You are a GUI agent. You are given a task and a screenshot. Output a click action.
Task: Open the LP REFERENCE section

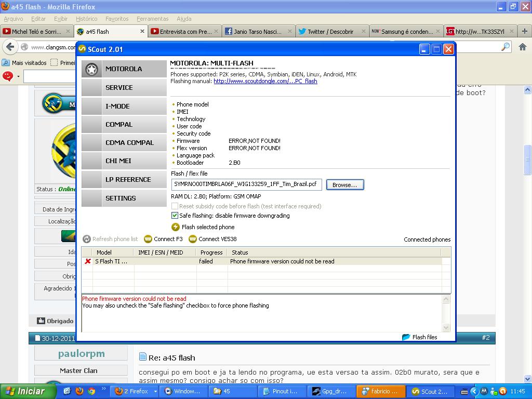click(124, 179)
